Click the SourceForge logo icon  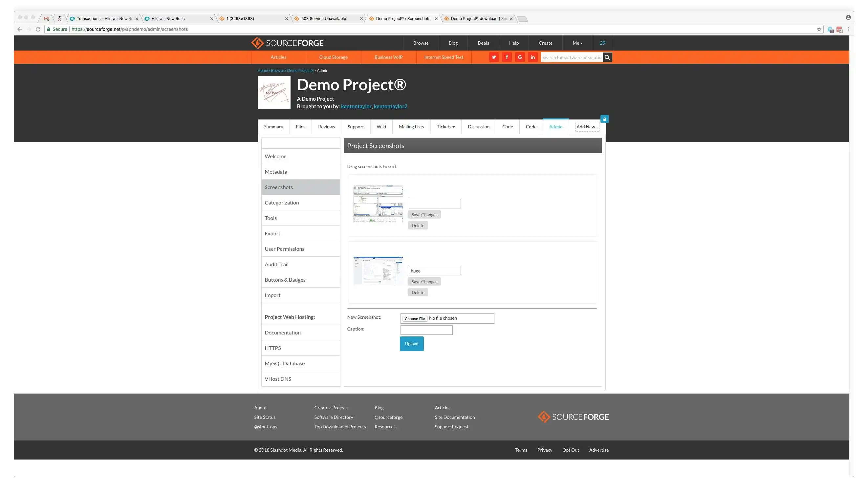click(x=256, y=42)
